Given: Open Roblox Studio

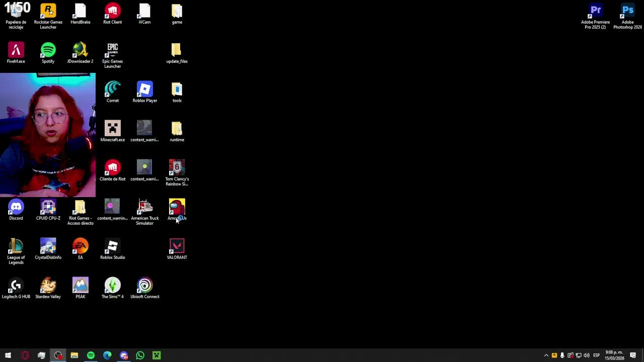Looking at the screenshot, I should coord(113,249).
